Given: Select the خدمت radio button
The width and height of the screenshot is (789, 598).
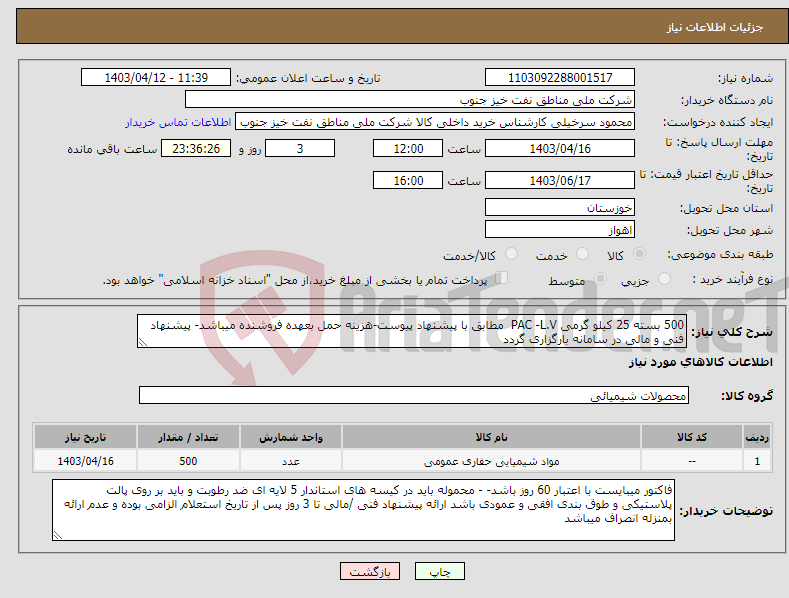Looking at the screenshot, I should 582,254.
